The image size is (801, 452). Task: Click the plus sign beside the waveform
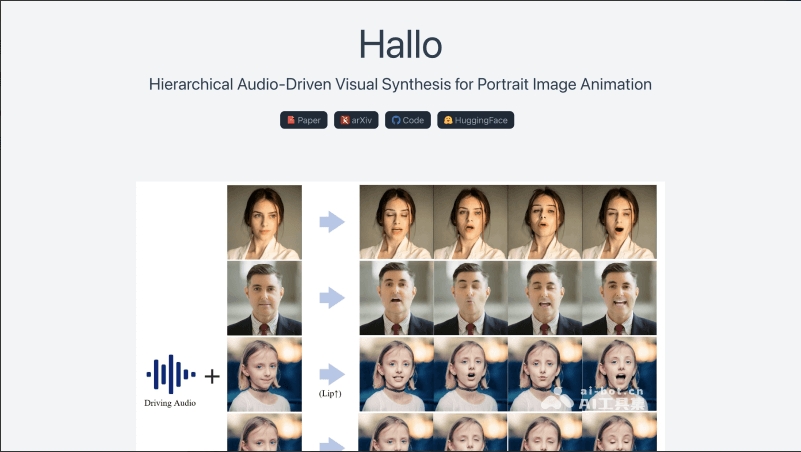click(x=212, y=376)
